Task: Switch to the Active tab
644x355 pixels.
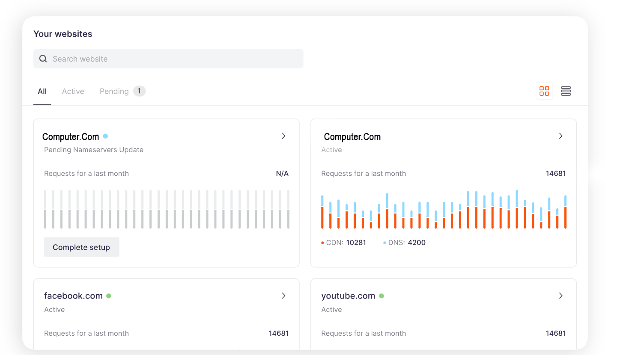Action: (x=73, y=92)
